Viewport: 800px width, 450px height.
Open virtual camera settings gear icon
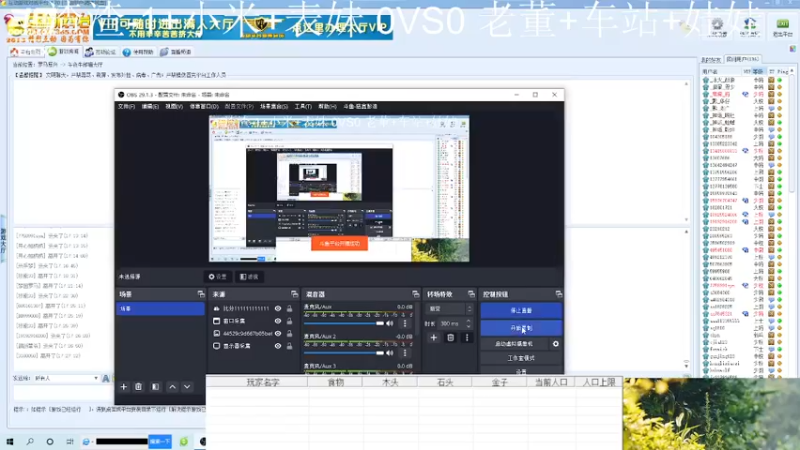tap(556, 344)
